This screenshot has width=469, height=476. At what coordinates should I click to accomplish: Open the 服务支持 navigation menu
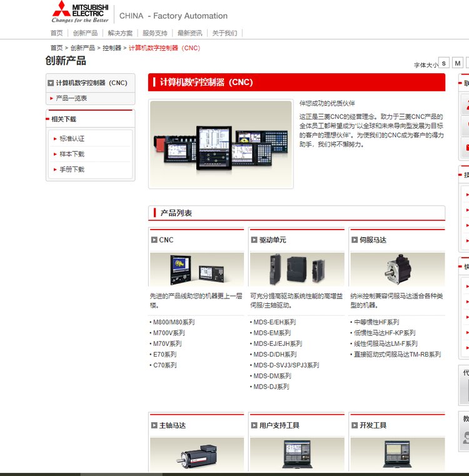click(154, 33)
